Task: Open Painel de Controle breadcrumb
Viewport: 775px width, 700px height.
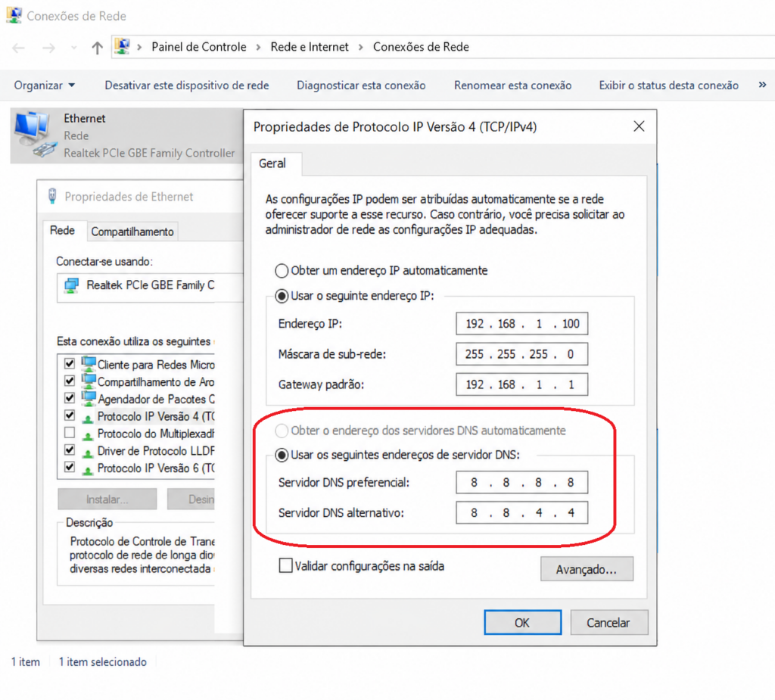Action: click(x=199, y=47)
